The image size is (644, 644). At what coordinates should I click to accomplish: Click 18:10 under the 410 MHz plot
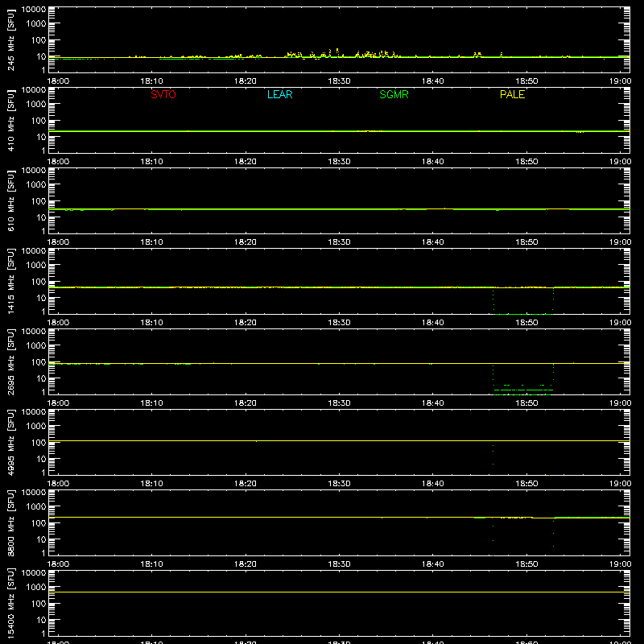152,162
